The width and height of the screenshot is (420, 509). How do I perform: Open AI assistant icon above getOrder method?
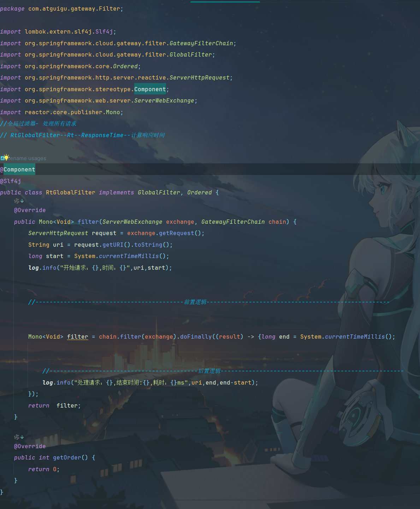pos(17,437)
